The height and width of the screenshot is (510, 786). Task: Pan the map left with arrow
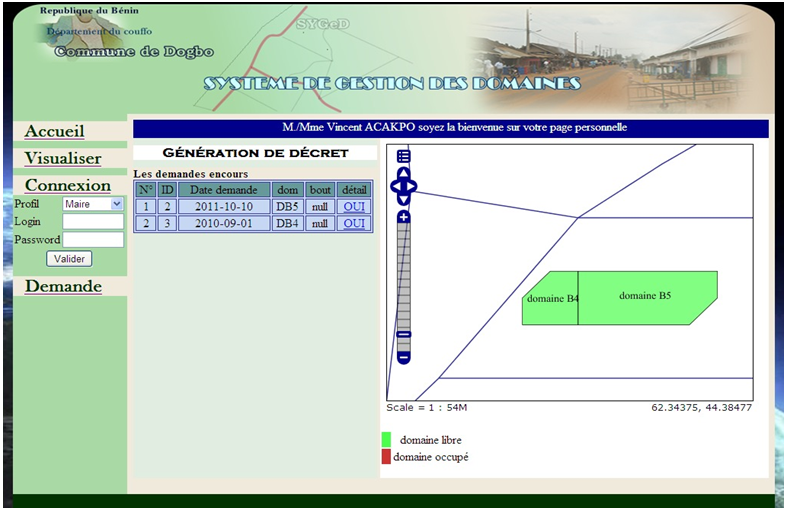(x=393, y=186)
